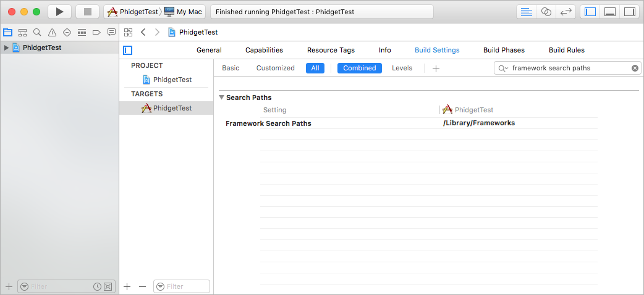Screen dimensions: 644x295
Task: Toggle the inspectors panel
Action: (x=629, y=12)
